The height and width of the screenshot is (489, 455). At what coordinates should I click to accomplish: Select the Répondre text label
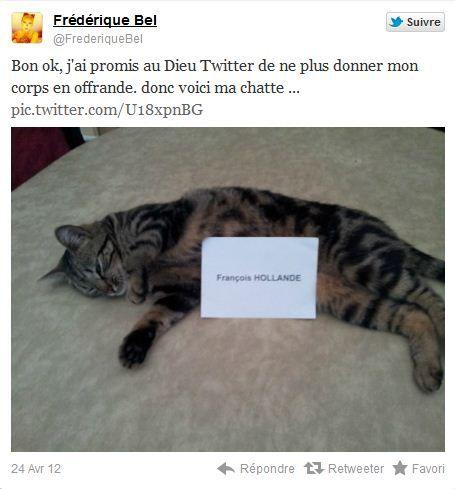click(x=267, y=469)
